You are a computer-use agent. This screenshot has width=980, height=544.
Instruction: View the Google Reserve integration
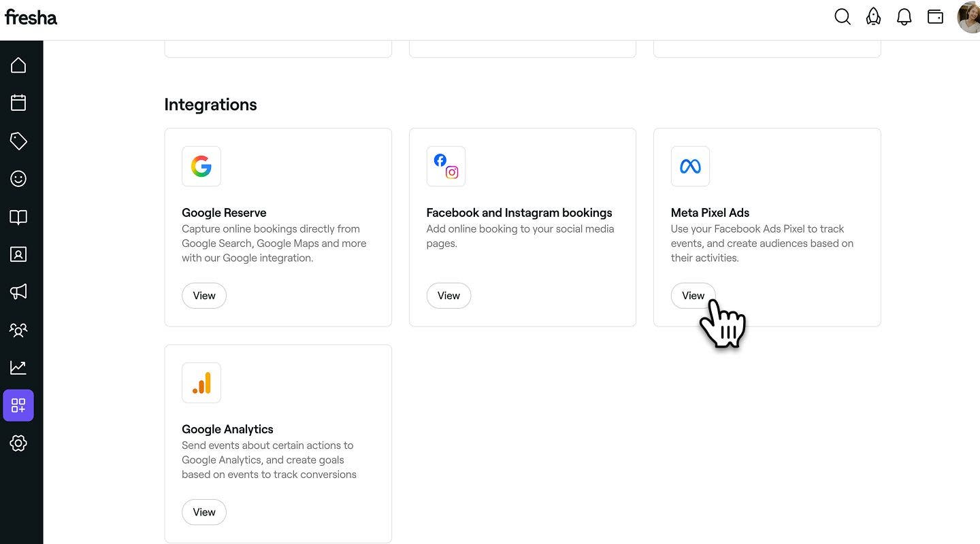coord(204,296)
